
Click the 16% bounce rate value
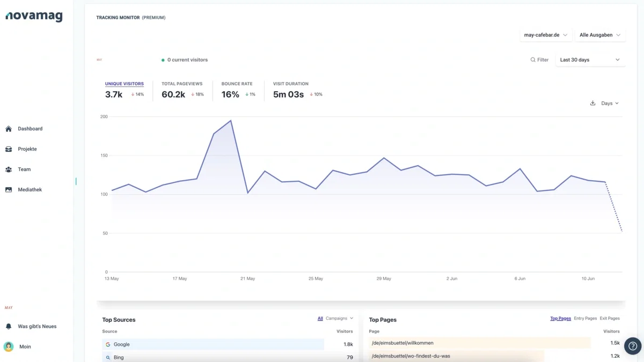point(230,94)
